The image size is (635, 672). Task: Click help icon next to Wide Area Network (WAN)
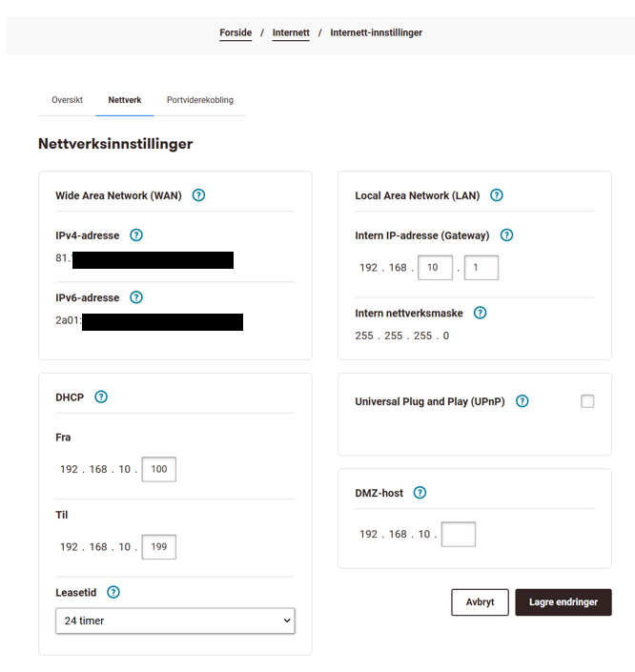pyautogui.click(x=198, y=195)
